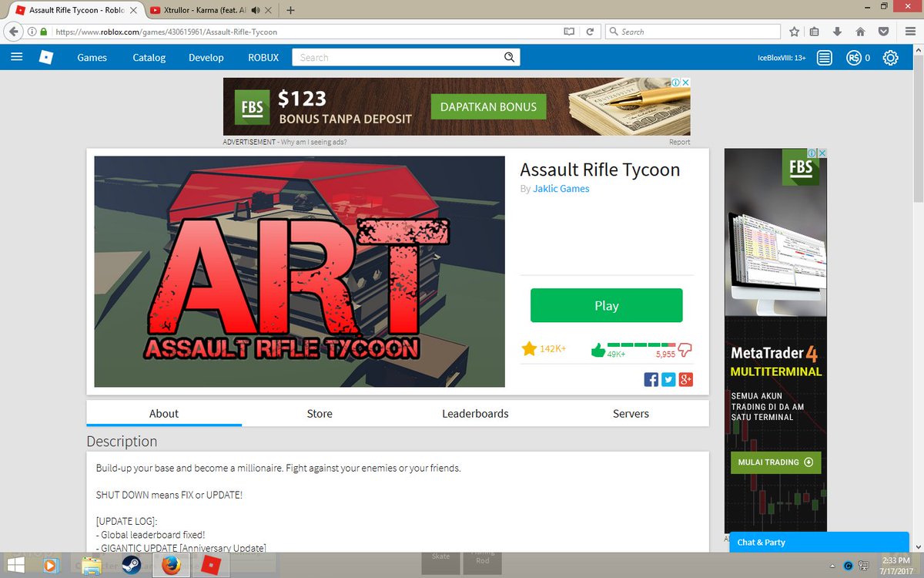Click 'Why am I seeing ads?' link
The image size is (924, 578).
tap(313, 143)
